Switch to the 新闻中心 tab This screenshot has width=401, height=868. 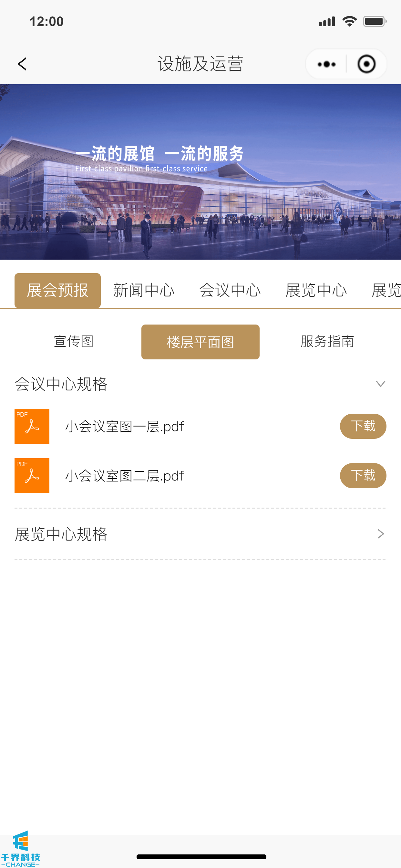point(144,290)
